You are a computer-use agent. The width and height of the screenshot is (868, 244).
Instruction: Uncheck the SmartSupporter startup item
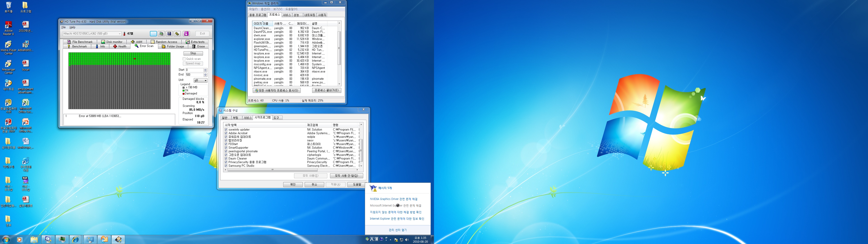(226, 148)
